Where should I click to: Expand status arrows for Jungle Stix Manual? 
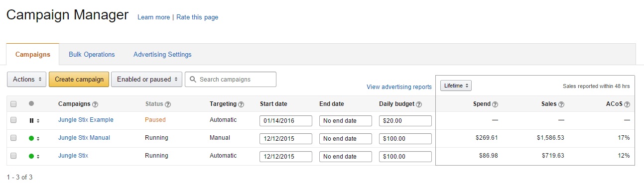[38, 138]
